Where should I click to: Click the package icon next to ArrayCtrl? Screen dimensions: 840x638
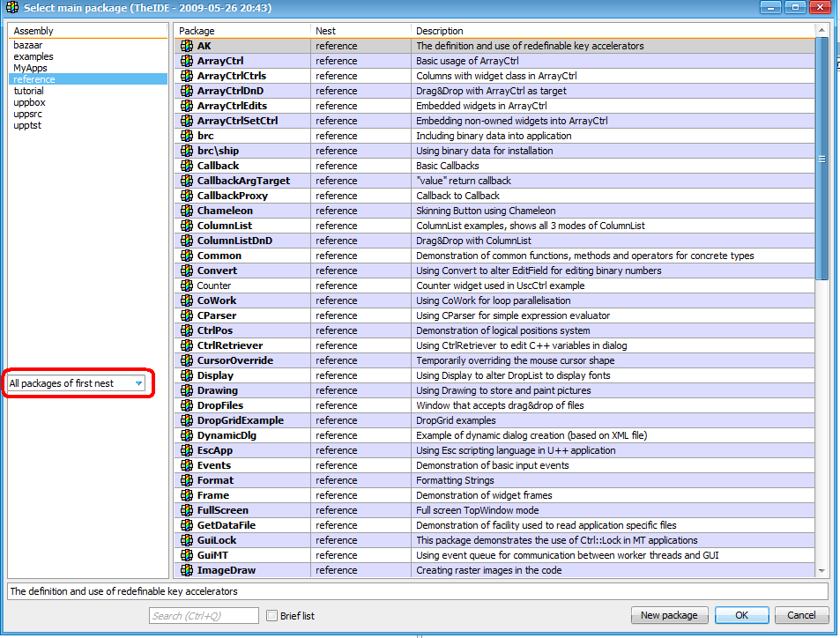(186, 61)
